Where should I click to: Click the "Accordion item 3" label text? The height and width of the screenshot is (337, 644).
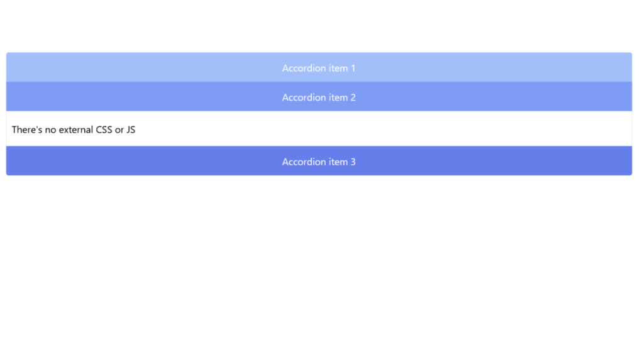319,162
